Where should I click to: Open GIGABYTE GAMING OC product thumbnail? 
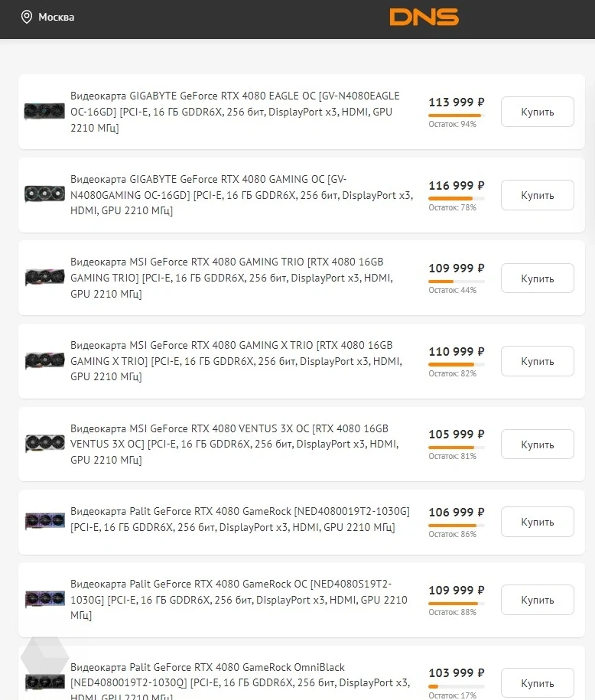click(44, 194)
